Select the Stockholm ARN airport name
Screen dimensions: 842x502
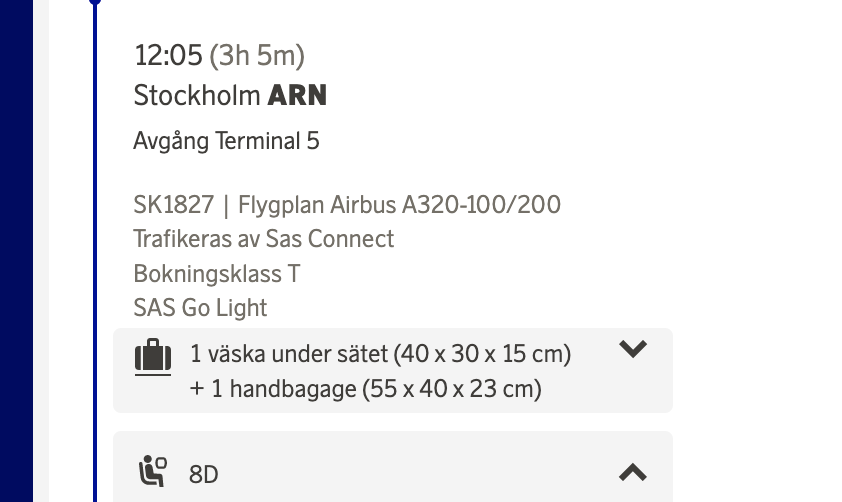pyautogui.click(x=230, y=96)
